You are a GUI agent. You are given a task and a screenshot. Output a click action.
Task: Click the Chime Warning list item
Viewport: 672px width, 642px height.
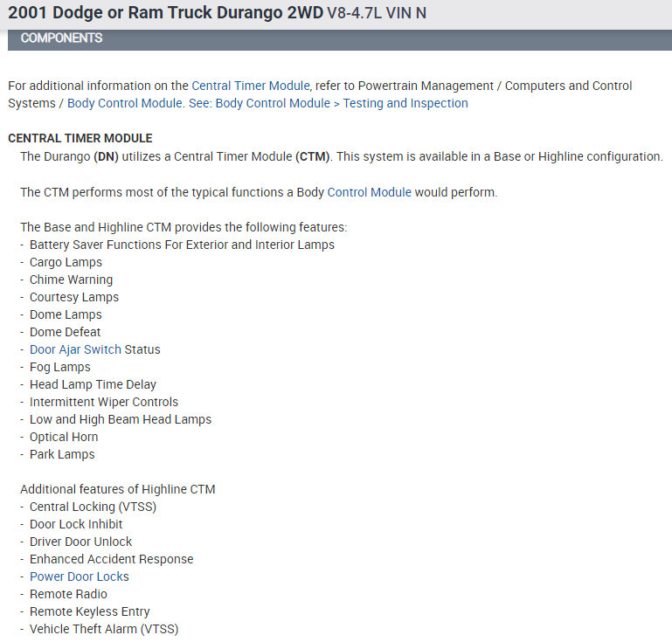pos(71,280)
